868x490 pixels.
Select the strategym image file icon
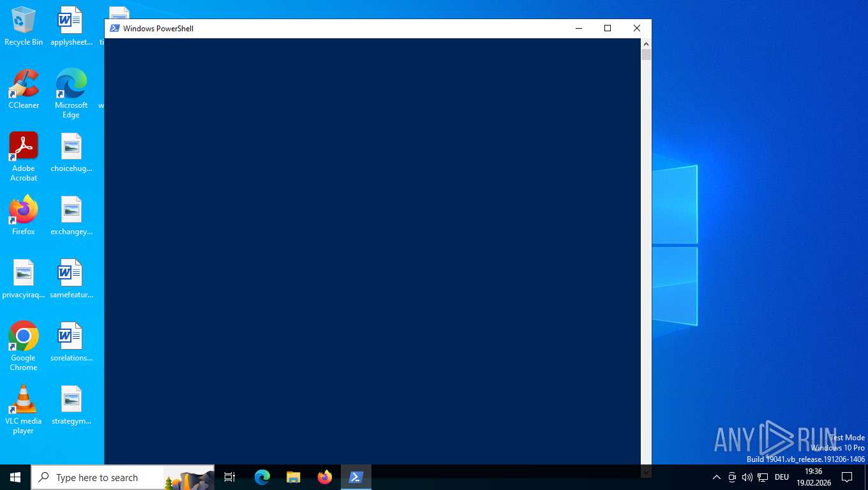(71, 405)
